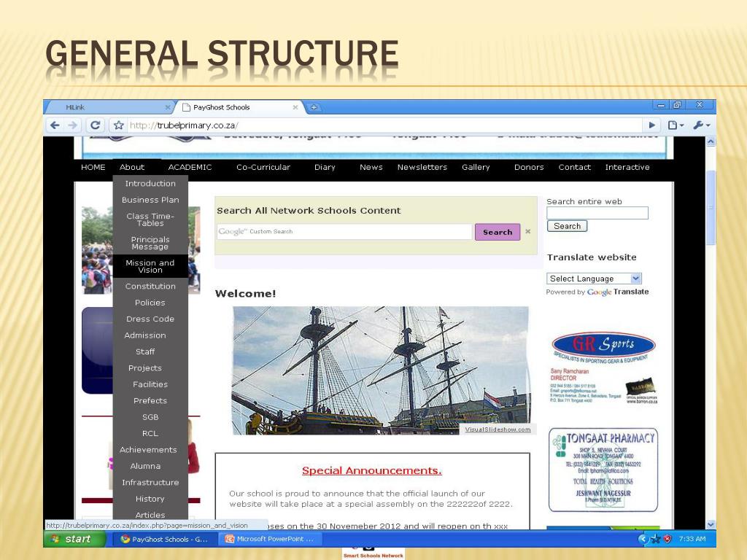This screenshot has width=747, height=560.
Task: Select Achievements from the submenu
Action: click(x=148, y=449)
